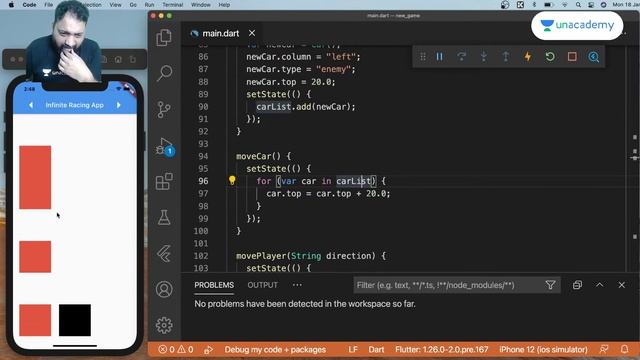Click the Flutter version in status bar
The height and width of the screenshot is (360, 640).
click(x=442, y=350)
